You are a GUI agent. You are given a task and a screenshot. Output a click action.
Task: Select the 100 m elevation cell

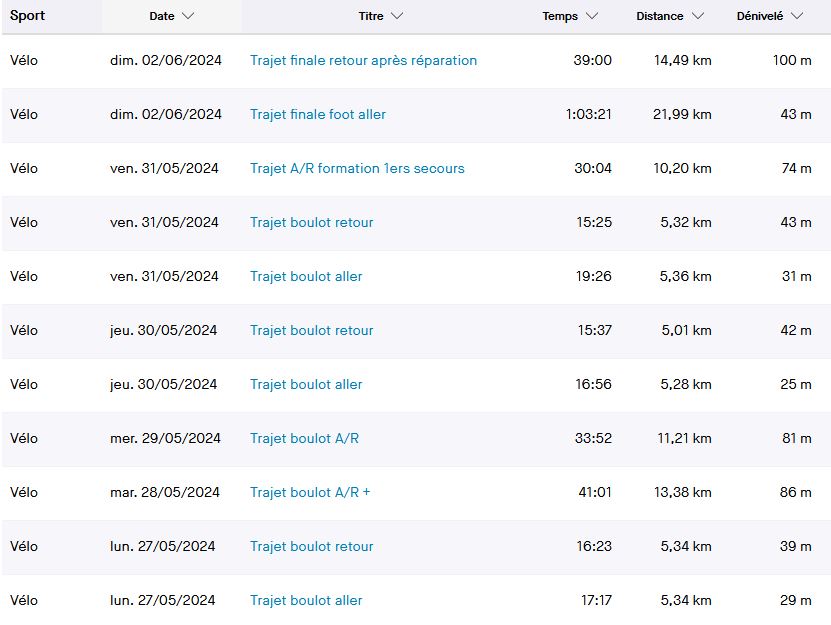[x=792, y=60]
